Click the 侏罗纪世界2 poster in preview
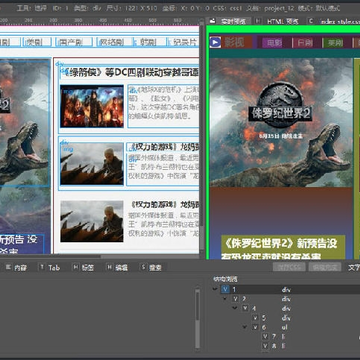Viewport: 360px width, 360px height. coord(281,122)
